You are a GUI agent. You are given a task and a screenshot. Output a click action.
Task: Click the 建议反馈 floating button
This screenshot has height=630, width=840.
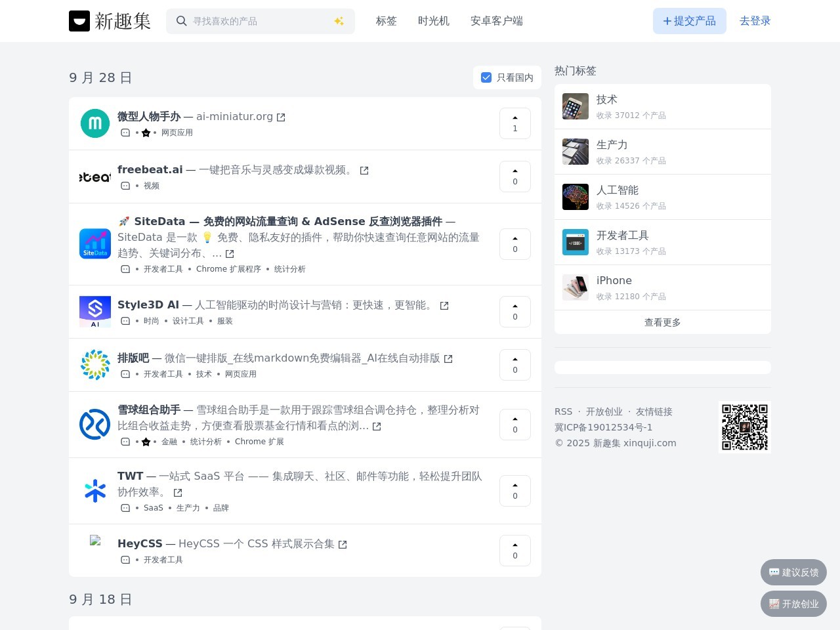[x=793, y=572]
